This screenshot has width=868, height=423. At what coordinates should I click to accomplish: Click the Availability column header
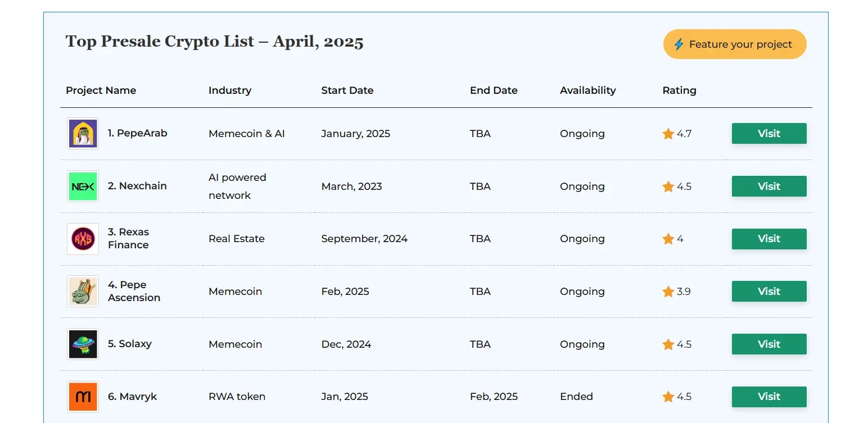coord(587,90)
